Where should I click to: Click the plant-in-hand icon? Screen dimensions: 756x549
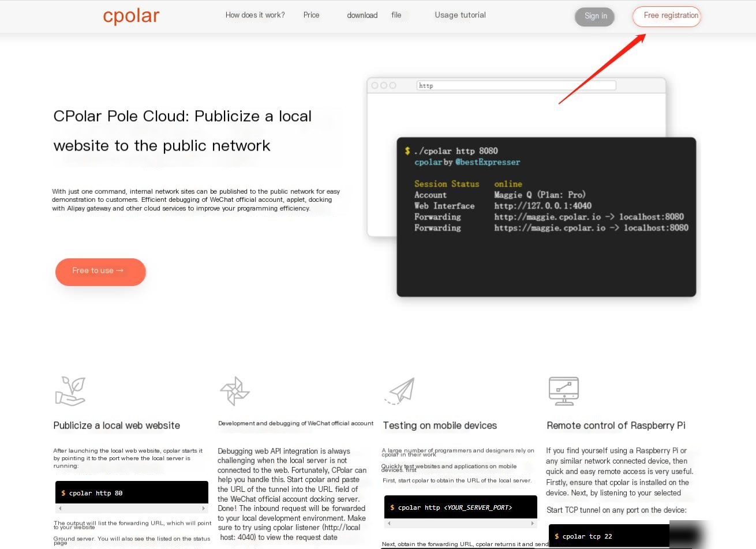[70, 392]
